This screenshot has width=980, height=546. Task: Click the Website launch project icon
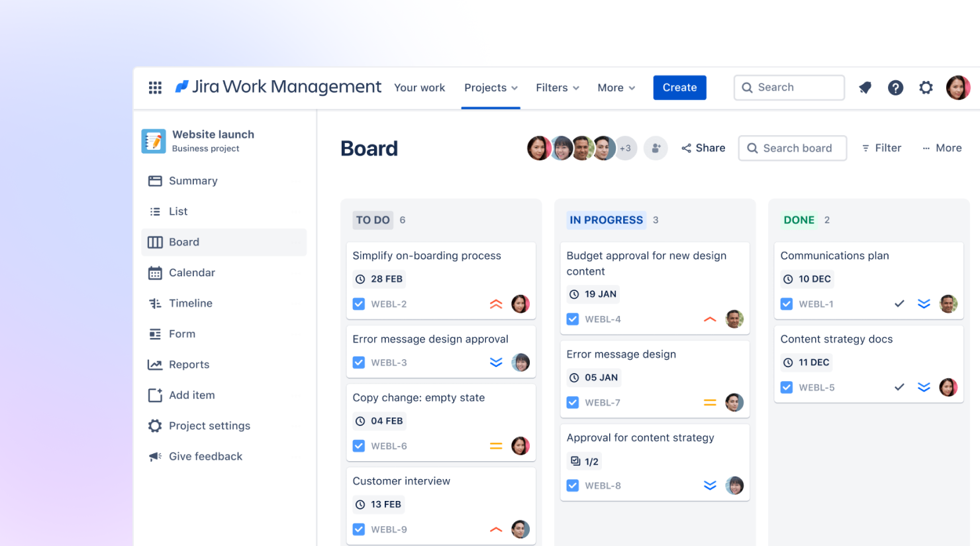154,140
